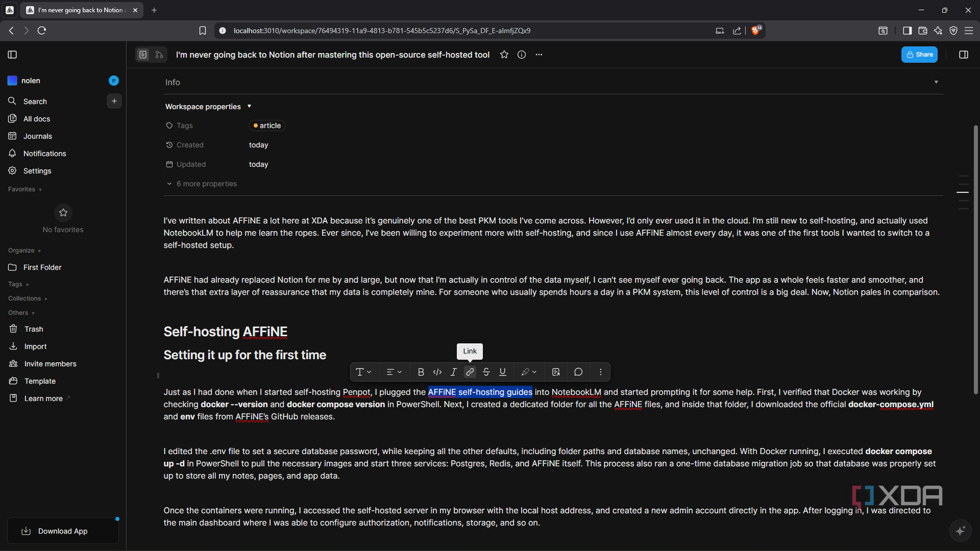Switch to edgeless mode

pos(159,55)
